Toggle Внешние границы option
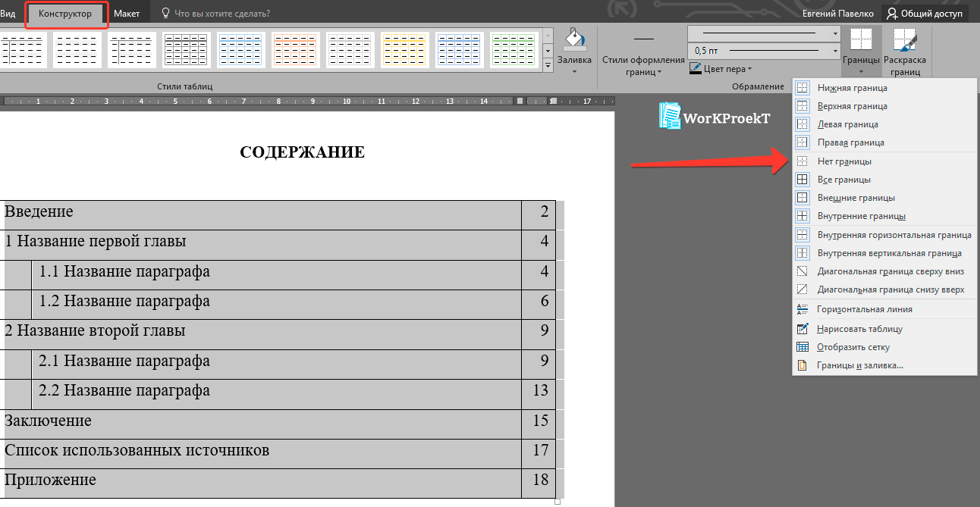Image resolution: width=980 pixels, height=507 pixels. (x=856, y=198)
